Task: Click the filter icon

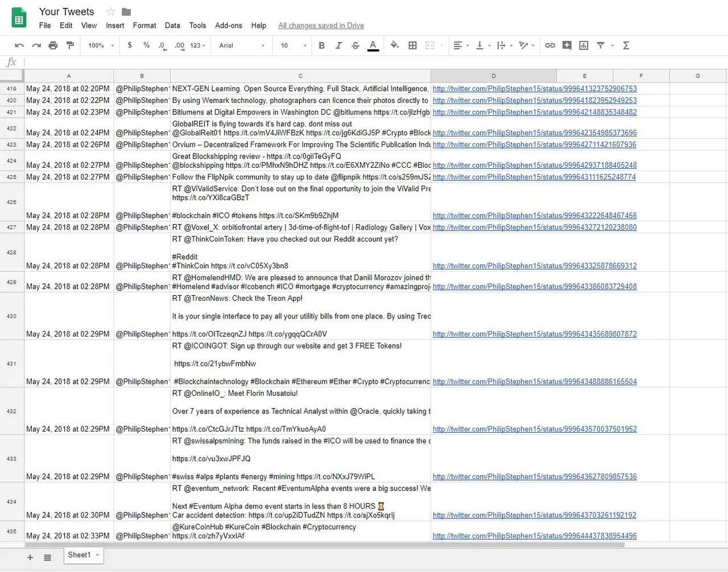Action: click(601, 45)
